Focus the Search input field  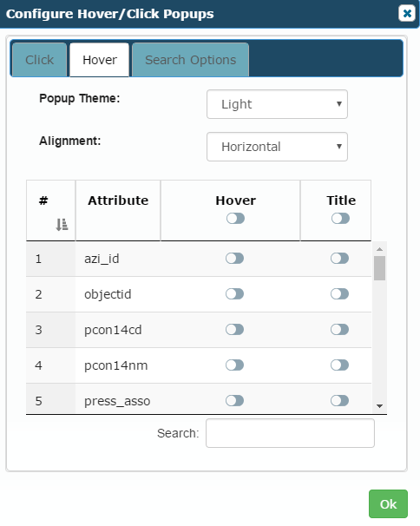coord(290,433)
